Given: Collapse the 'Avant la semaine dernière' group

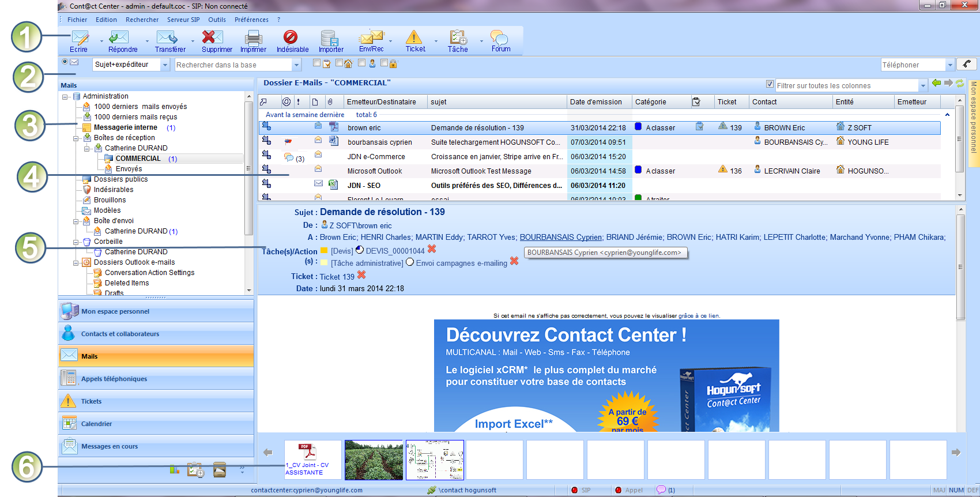Looking at the screenshot, I should [947, 115].
